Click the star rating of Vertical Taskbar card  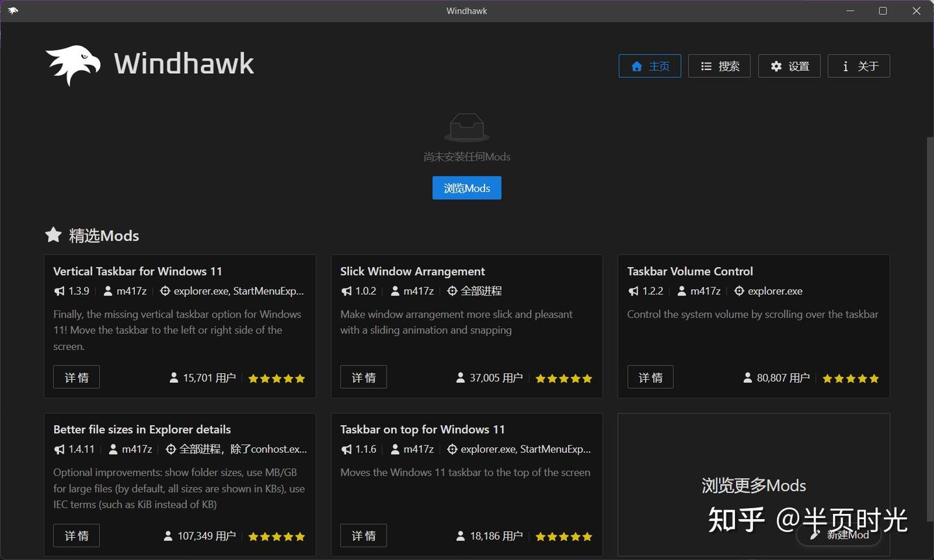point(277,379)
